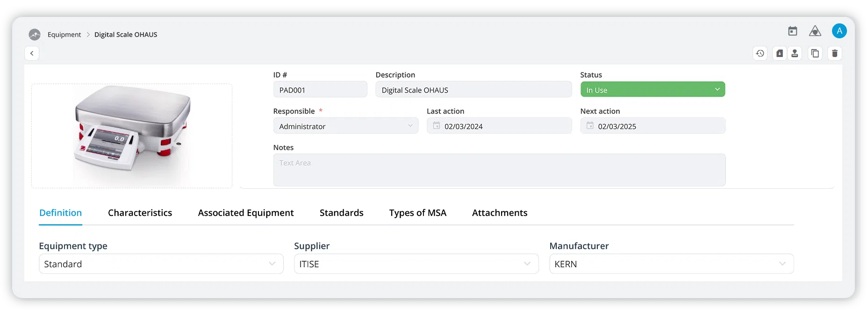Open the calendar icon in the header
The width and height of the screenshot is (868, 314).
click(792, 31)
